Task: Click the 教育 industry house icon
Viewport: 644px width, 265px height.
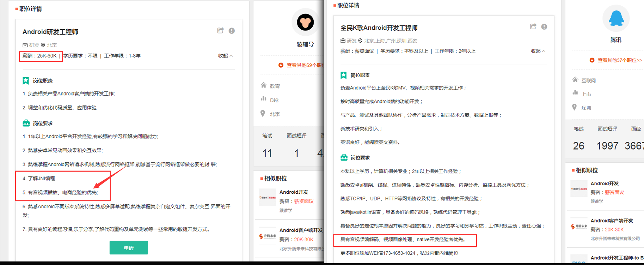Action: [263, 85]
